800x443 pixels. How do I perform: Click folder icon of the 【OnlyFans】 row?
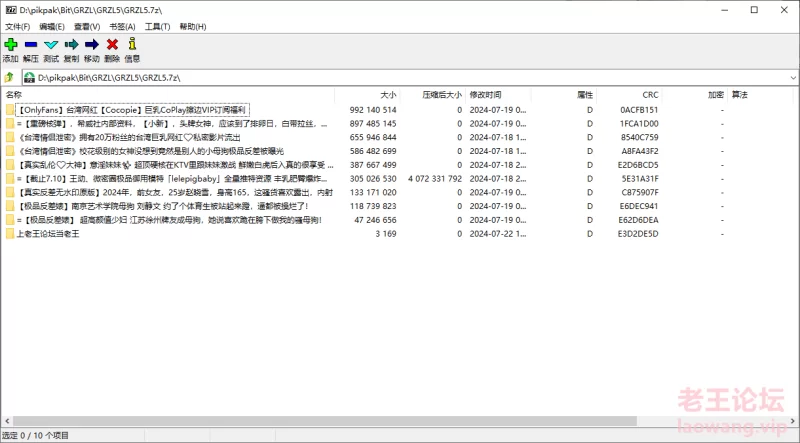[x=10, y=110]
